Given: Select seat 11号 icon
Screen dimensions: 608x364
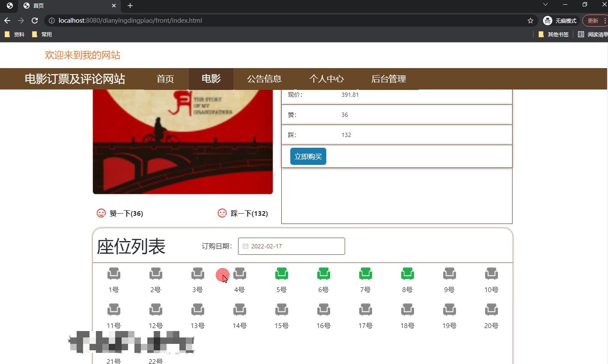Looking at the screenshot, I should [113, 310].
